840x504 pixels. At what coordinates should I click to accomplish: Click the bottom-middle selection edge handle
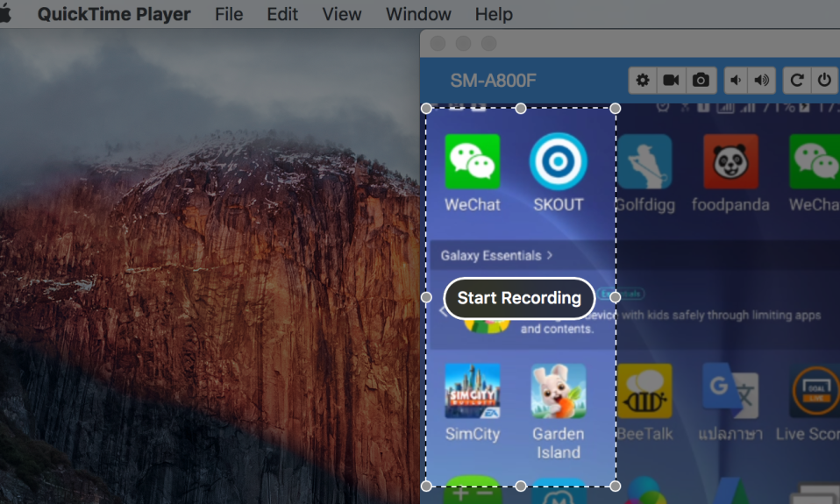521,486
